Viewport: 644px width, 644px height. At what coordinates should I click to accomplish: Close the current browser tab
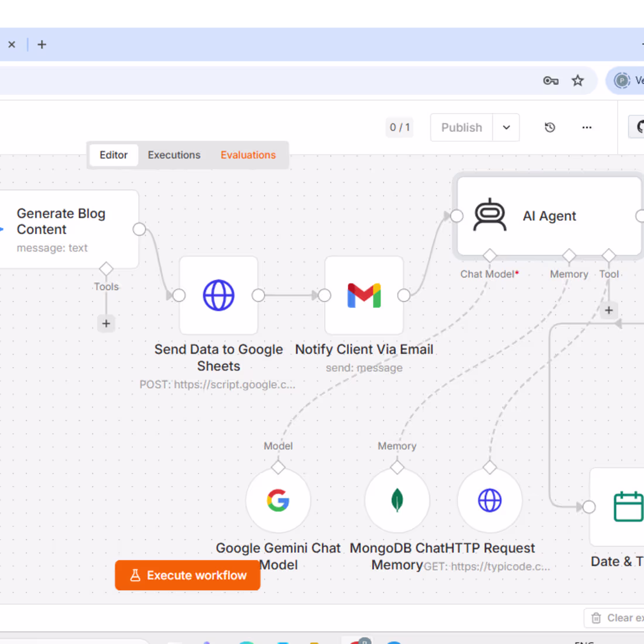pos(12,44)
